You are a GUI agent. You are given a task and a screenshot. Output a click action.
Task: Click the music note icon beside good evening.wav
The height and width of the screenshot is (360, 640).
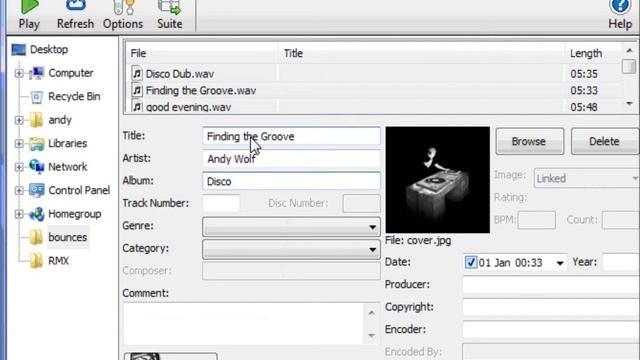pyautogui.click(x=137, y=106)
